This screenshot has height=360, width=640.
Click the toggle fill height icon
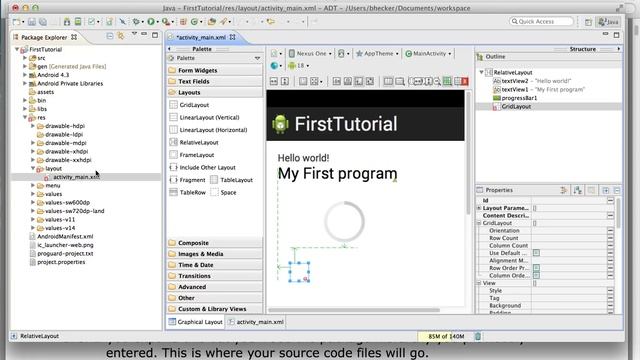tap(285, 81)
